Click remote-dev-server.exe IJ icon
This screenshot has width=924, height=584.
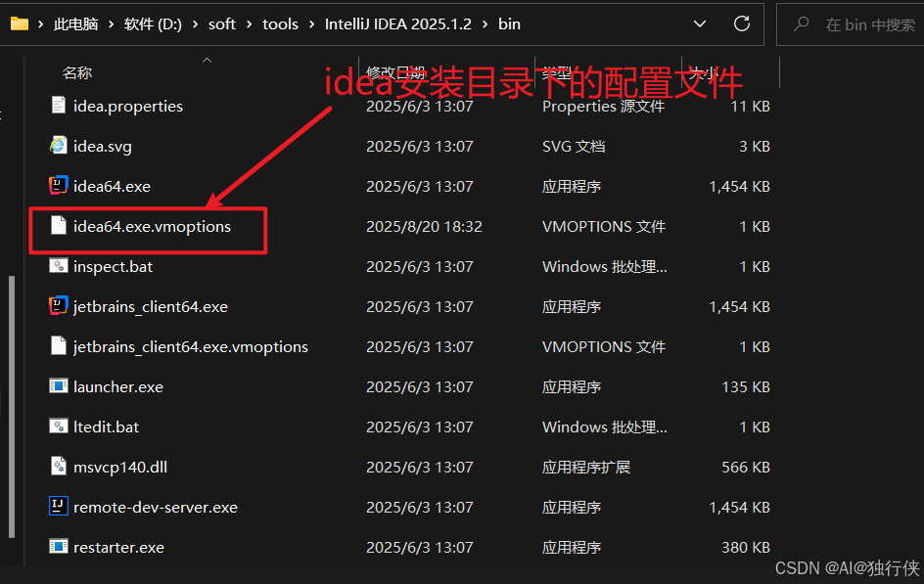59,506
